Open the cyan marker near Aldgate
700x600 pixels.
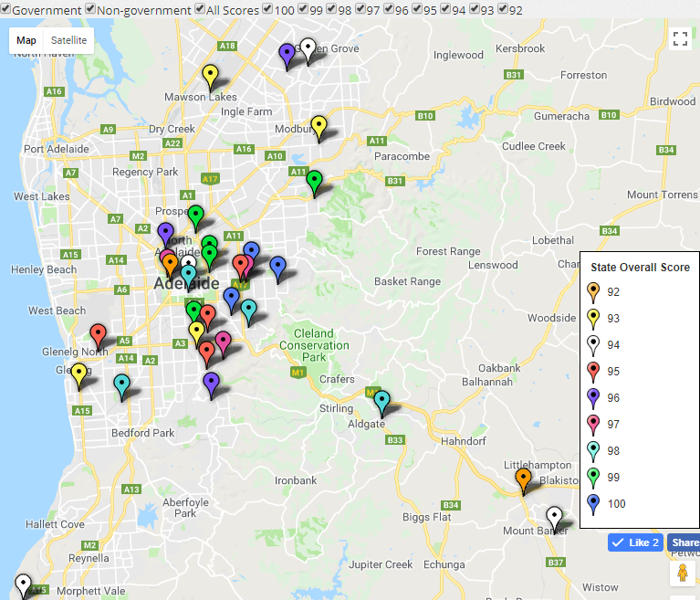tap(382, 401)
